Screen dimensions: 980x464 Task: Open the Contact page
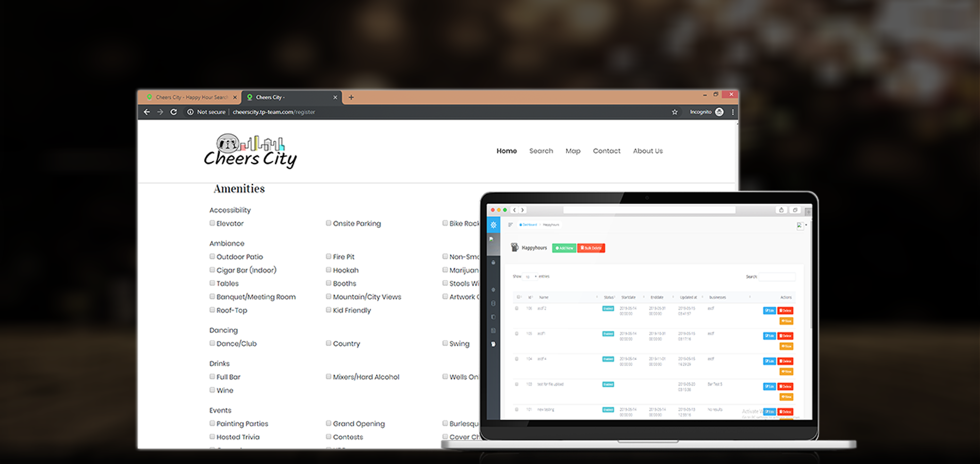(607, 151)
